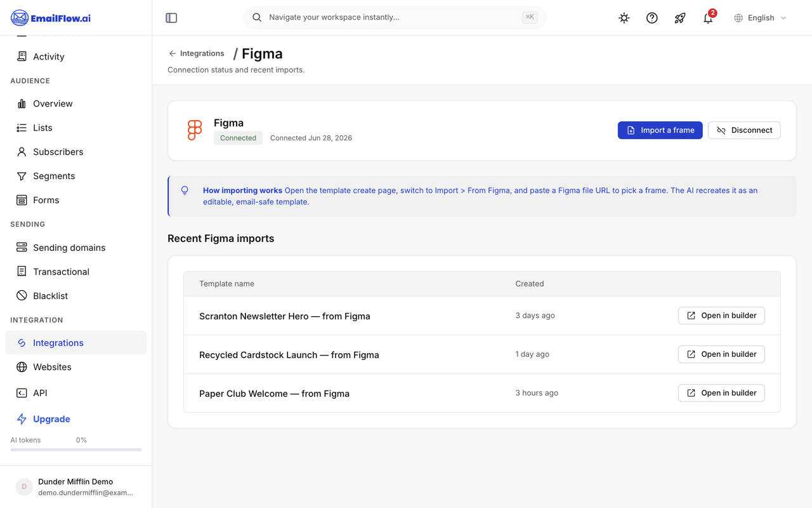This screenshot has height=508, width=812.
Task: Click the Recent Figma imports heading
Action: pos(221,239)
